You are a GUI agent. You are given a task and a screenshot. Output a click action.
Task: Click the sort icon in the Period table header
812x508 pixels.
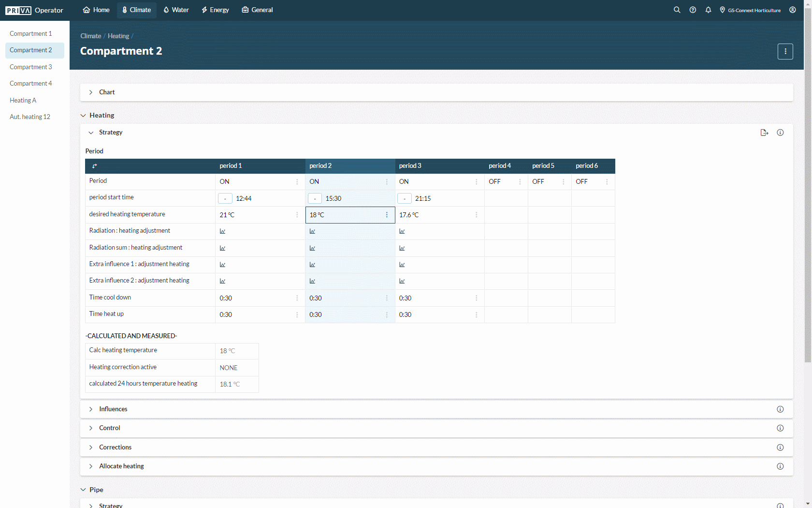95,166
